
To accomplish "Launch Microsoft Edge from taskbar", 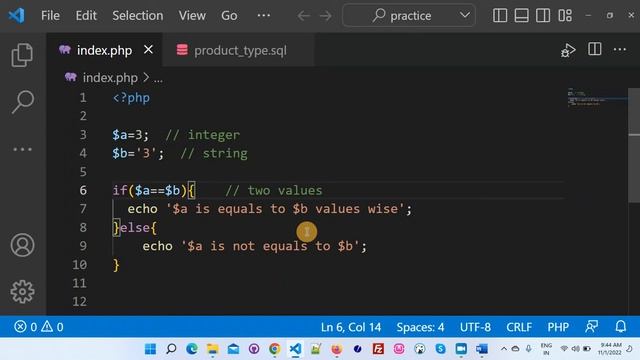I will point(192,349).
